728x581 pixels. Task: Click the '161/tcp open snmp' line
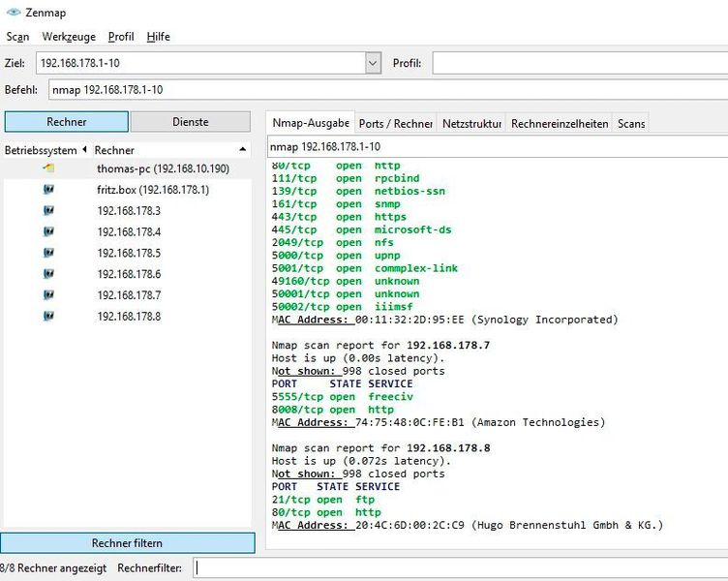click(336, 204)
